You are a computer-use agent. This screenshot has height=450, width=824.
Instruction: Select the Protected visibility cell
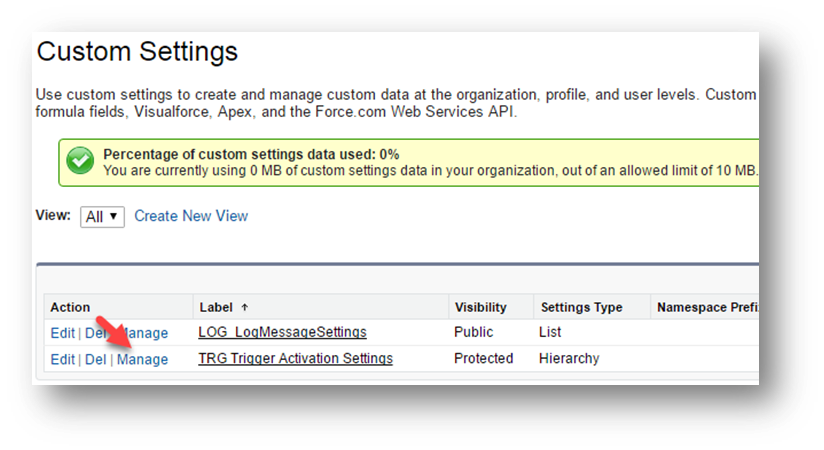click(x=484, y=358)
